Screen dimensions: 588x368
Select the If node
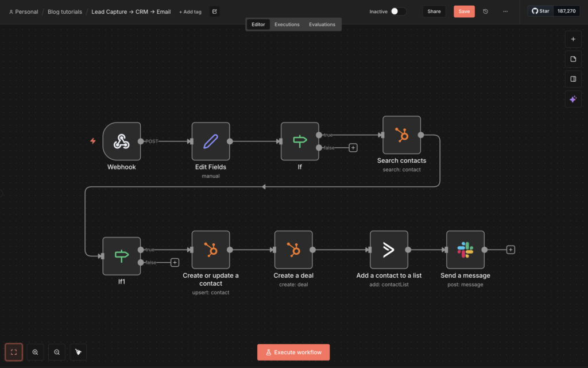300,141
